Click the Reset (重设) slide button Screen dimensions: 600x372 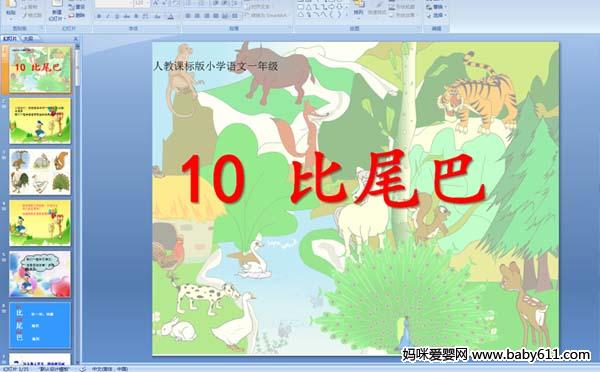tap(77, 7)
